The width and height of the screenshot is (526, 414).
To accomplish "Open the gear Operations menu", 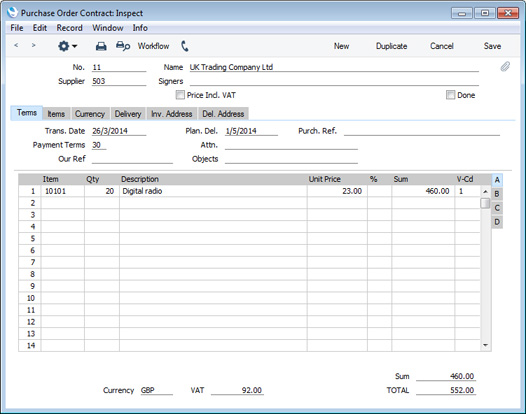I will pyautogui.click(x=67, y=46).
